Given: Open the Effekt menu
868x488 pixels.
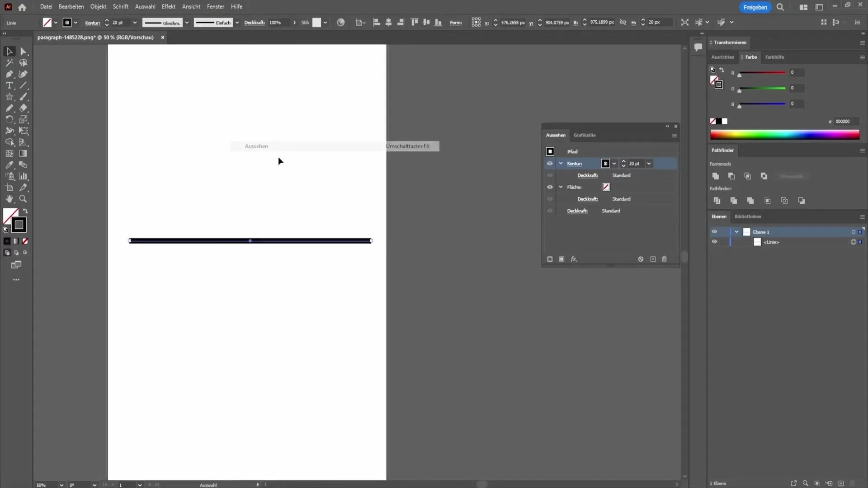Looking at the screenshot, I should (168, 7).
